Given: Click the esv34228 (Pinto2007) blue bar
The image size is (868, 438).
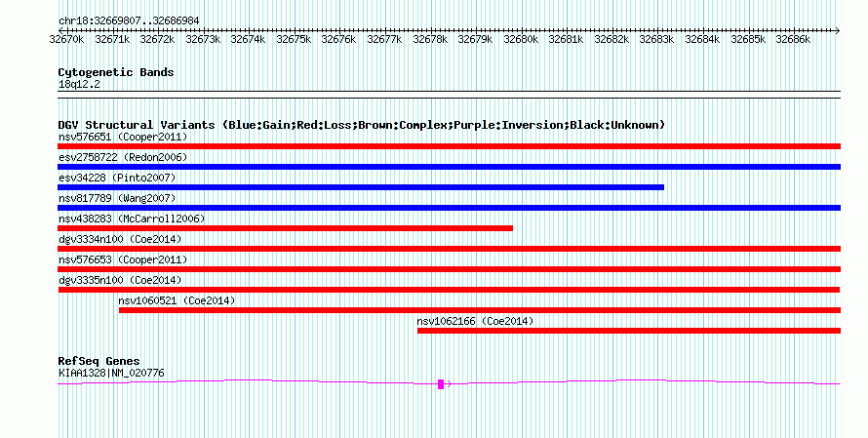Looking at the screenshot, I should point(361,187).
